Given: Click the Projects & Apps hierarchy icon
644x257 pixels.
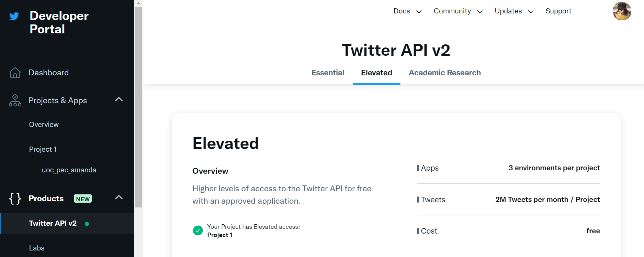Looking at the screenshot, I should coord(15,100).
